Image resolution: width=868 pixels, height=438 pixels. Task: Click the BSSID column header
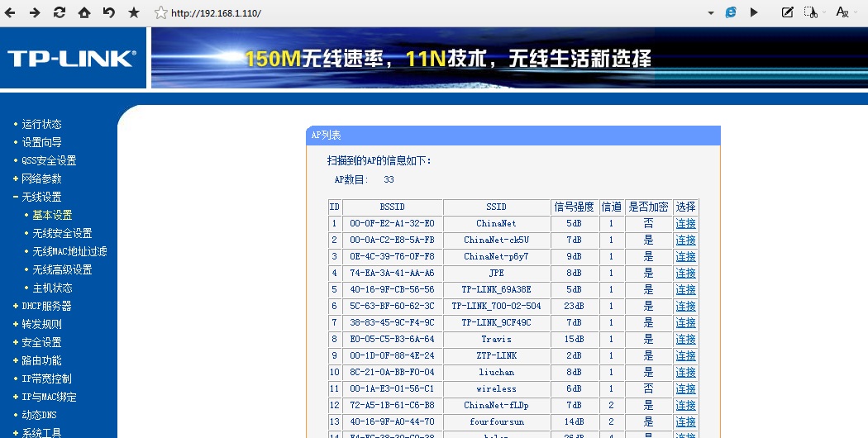click(393, 207)
